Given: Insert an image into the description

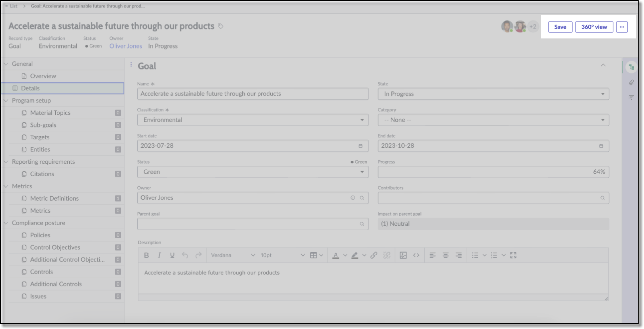Looking at the screenshot, I should pos(403,255).
